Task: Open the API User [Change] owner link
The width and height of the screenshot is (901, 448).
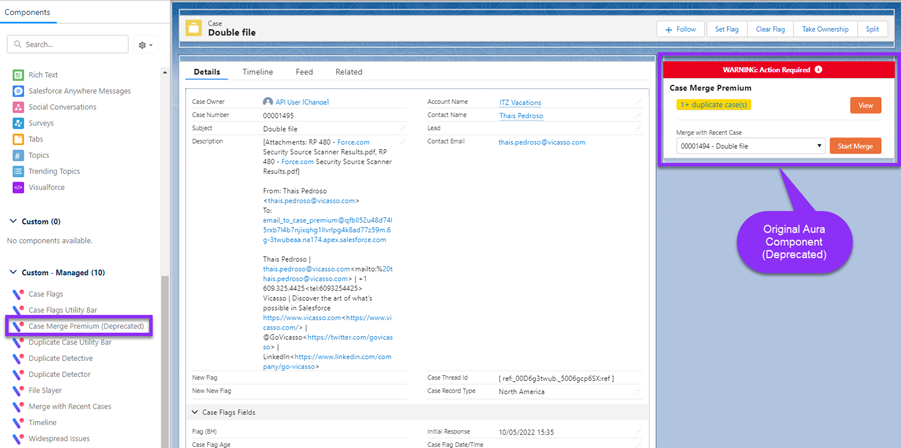Action: (x=302, y=102)
